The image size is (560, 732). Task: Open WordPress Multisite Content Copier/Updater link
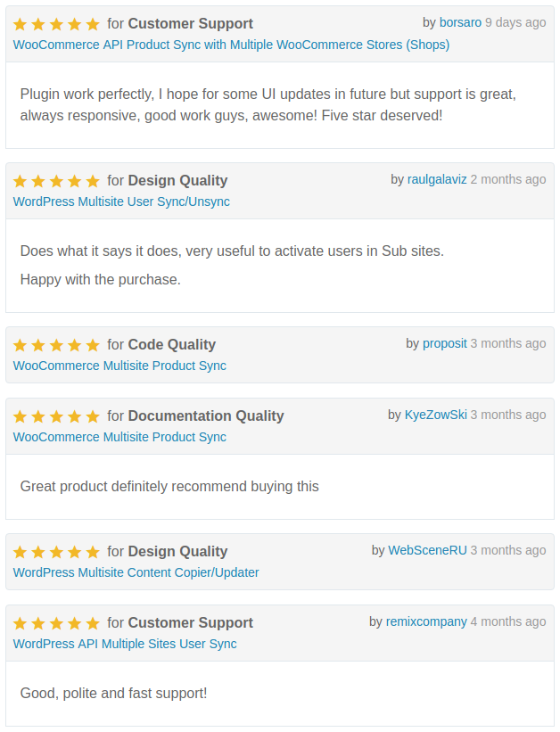(x=136, y=572)
